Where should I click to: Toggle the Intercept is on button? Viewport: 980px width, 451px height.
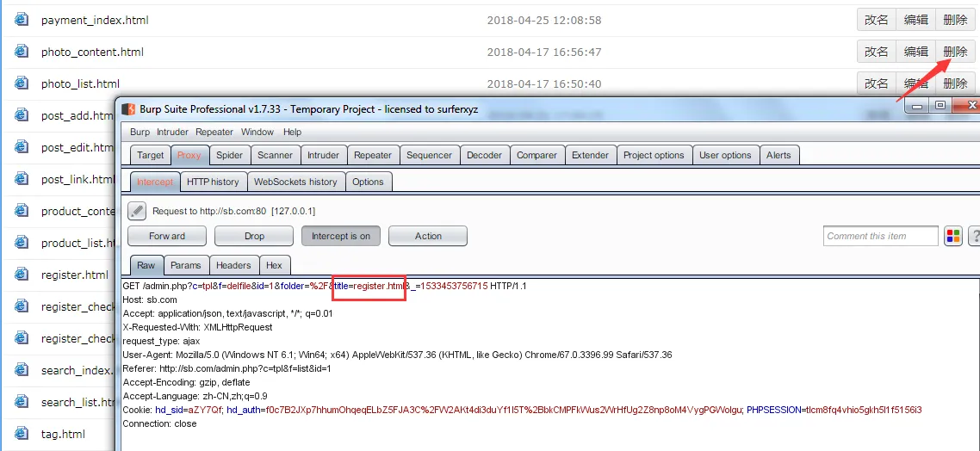(x=341, y=236)
